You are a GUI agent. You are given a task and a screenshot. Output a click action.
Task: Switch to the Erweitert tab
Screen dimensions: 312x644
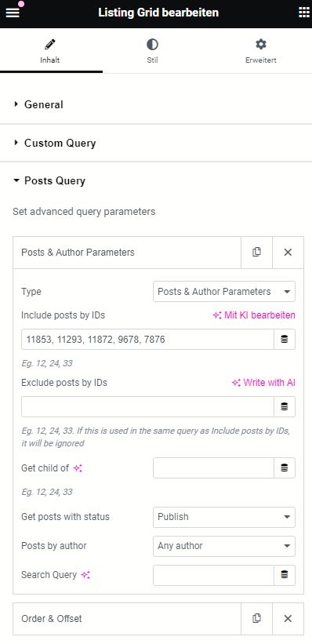click(261, 51)
